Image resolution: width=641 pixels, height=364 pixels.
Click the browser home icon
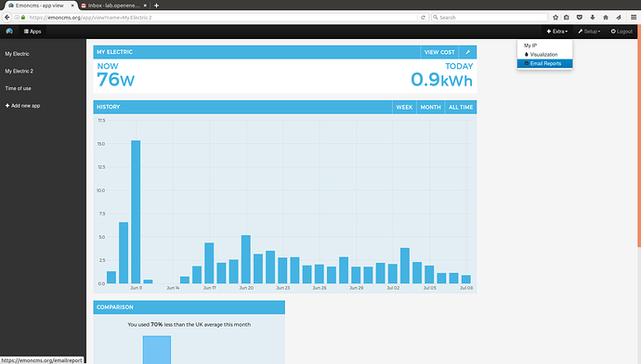coord(606,17)
